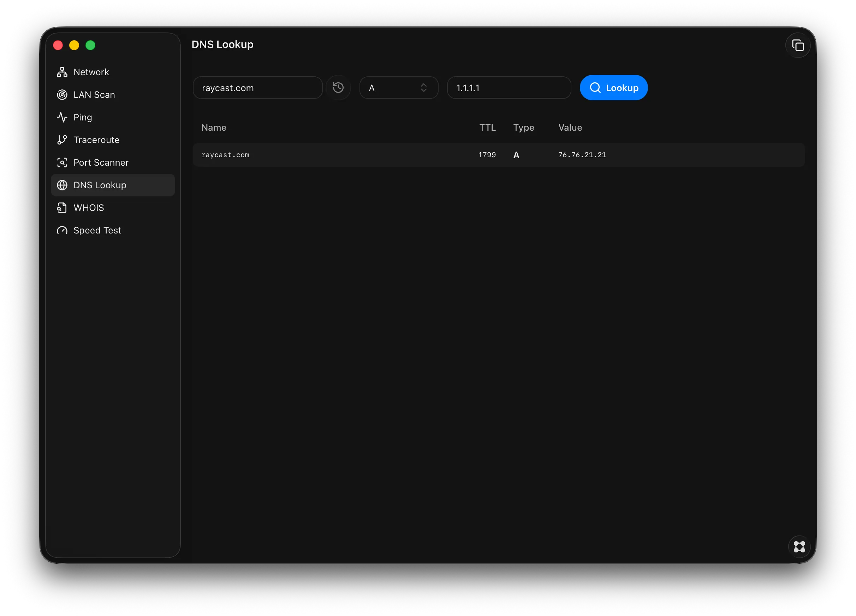Image resolution: width=856 pixels, height=616 pixels.
Task: Open Port Scanner label
Action: point(101,163)
